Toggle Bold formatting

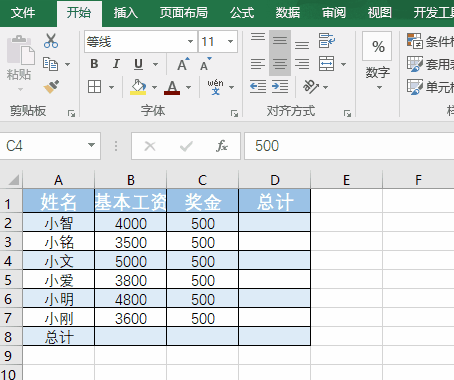pyautogui.click(x=94, y=64)
